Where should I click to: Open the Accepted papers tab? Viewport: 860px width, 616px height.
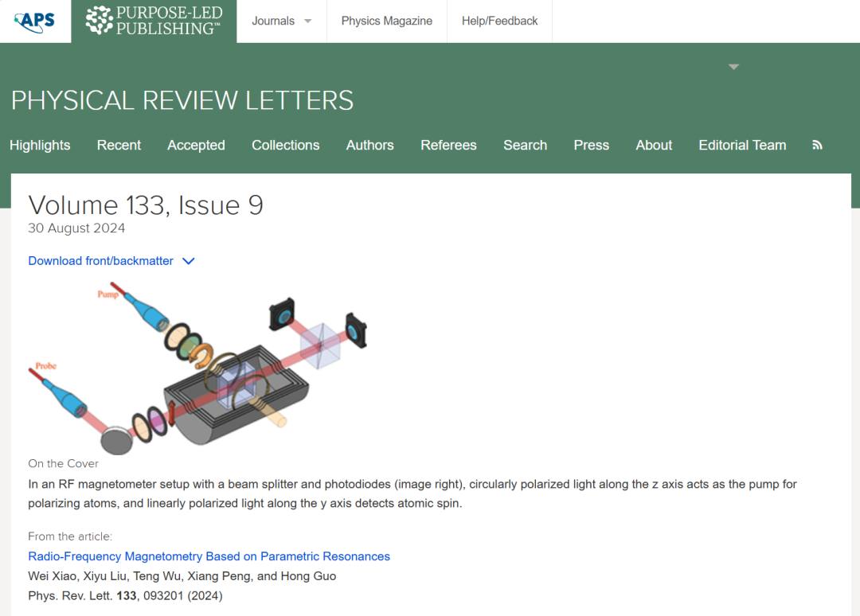click(x=197, y=145)
